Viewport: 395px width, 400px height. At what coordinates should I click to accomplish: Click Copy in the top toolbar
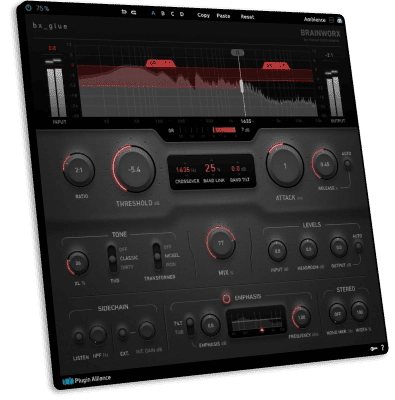(203, 15)
